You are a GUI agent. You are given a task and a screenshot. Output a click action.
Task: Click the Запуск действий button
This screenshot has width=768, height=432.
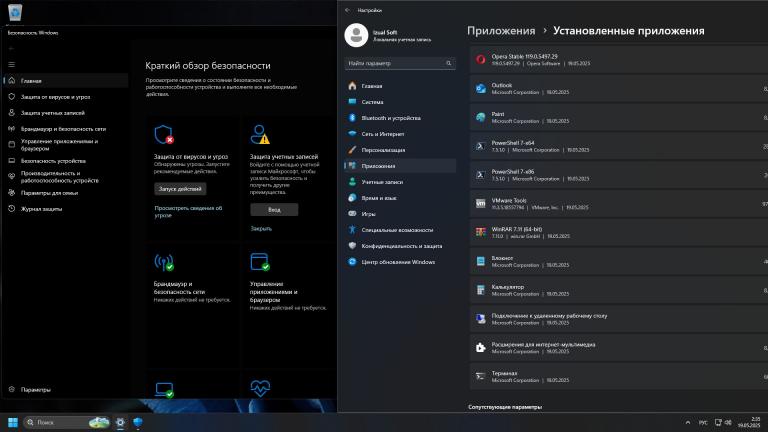tap(180, 189)
